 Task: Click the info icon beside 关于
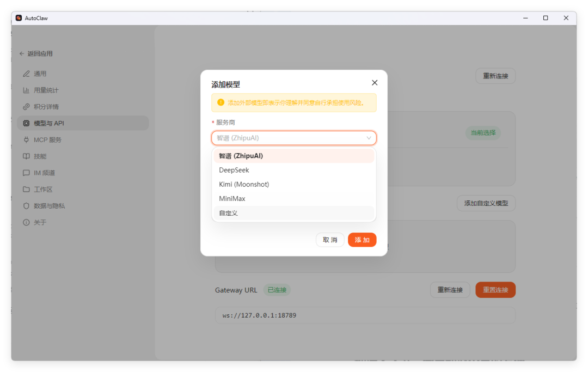click(x=26, y=222)
